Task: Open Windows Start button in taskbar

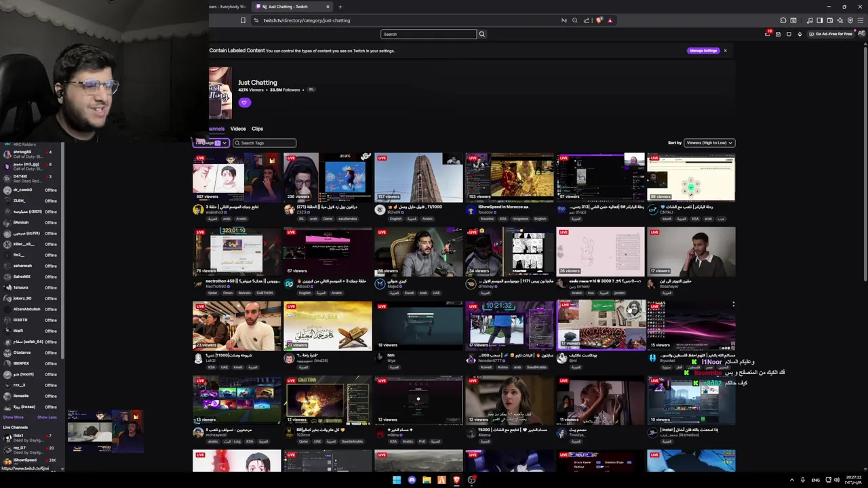Action: pyautogui.click(x=397, y=480)
